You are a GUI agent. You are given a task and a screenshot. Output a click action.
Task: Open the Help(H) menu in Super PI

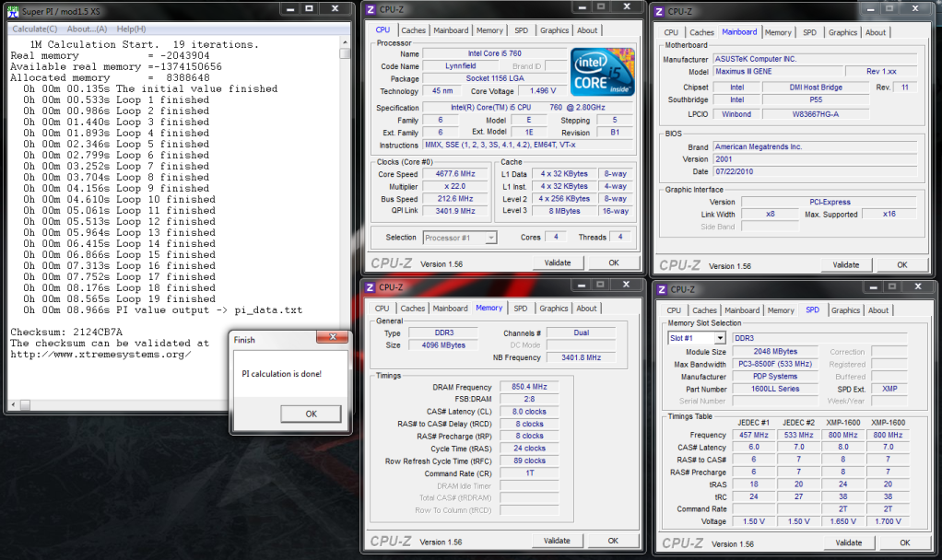pyautogui.click(x=130, y=29)
